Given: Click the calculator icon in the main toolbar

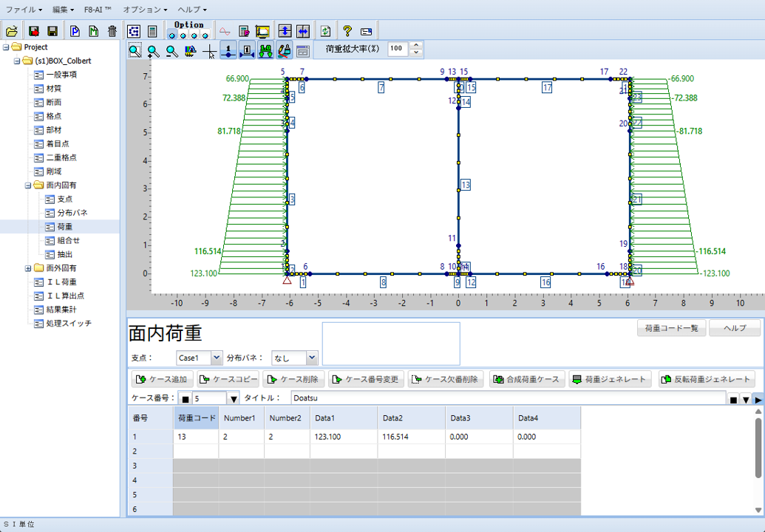Looking at the screenshot, I should [x=152, y=31].
